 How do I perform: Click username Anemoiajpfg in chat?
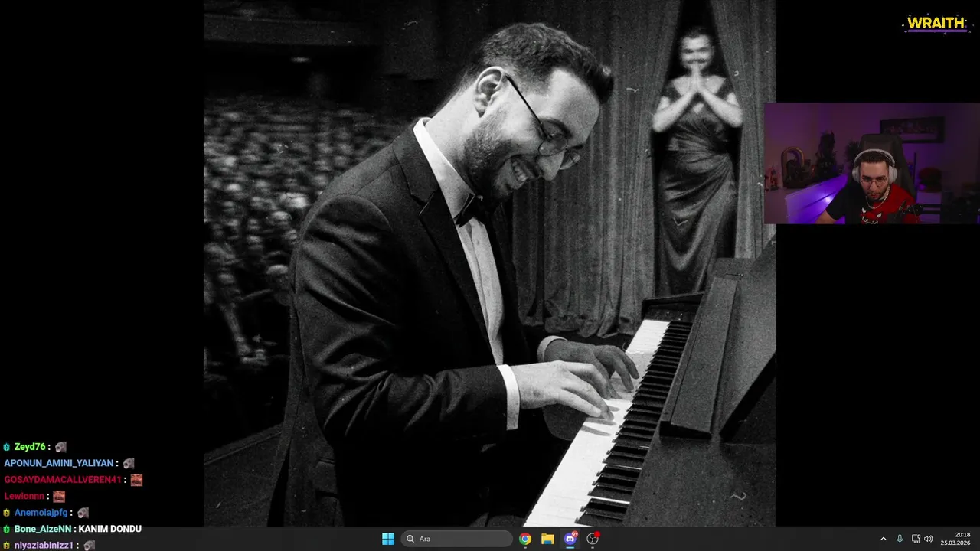point(41,513)
